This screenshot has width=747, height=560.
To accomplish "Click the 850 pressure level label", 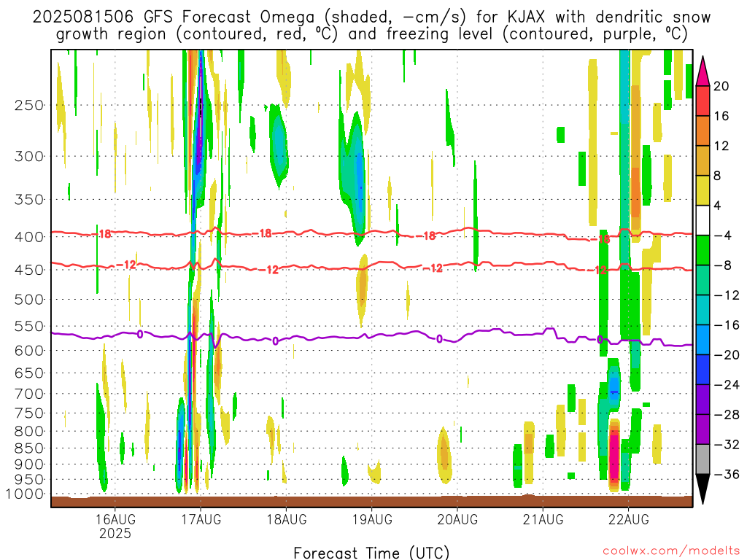I will [29, 448].
